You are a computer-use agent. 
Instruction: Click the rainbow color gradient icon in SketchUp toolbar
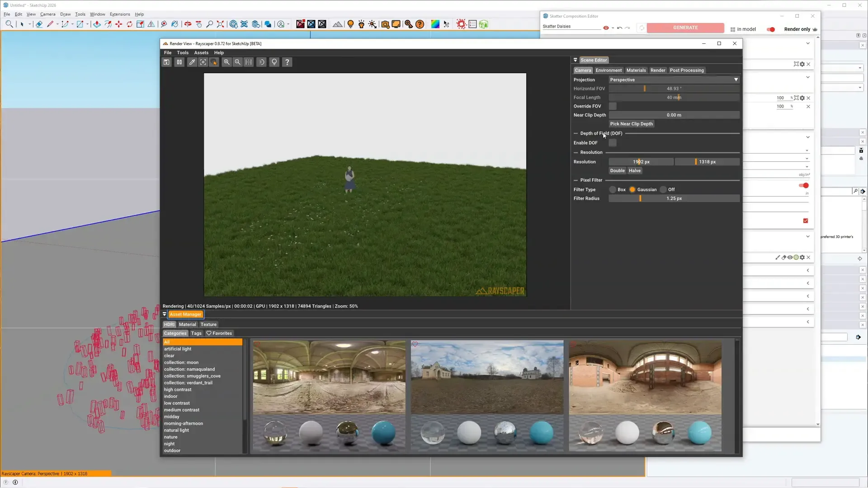435,24
